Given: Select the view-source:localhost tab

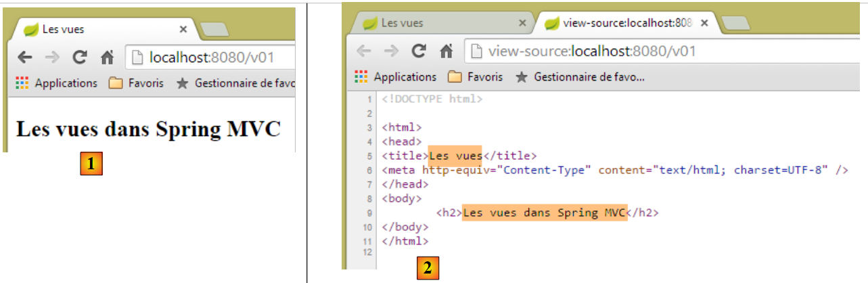Looking at the screenshot, I should pos(619,23).
